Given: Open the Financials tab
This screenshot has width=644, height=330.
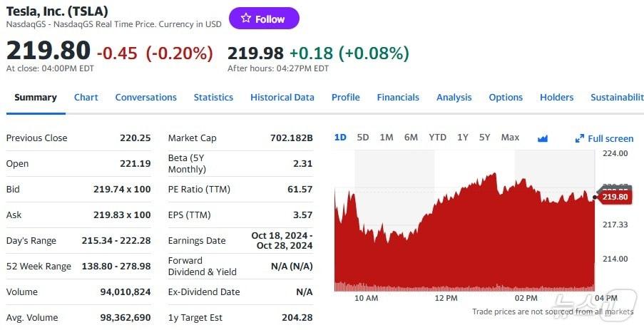Looking at the screenshot, I should (398, 98).
